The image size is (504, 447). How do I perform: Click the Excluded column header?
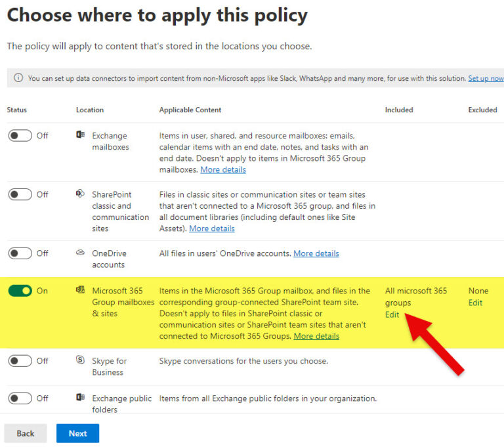pyautogui.click(x=482, y=110)
